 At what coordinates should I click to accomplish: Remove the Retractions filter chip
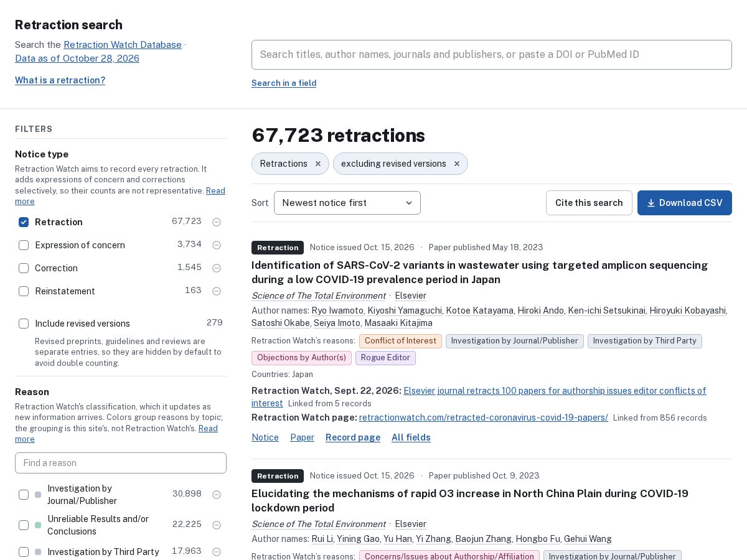[318, 164]
